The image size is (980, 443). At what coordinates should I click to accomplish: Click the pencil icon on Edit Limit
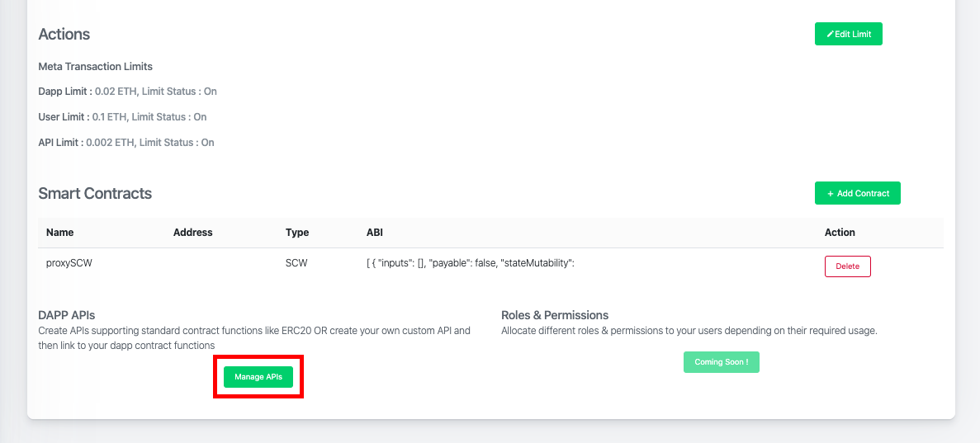(x=830, y=35)
